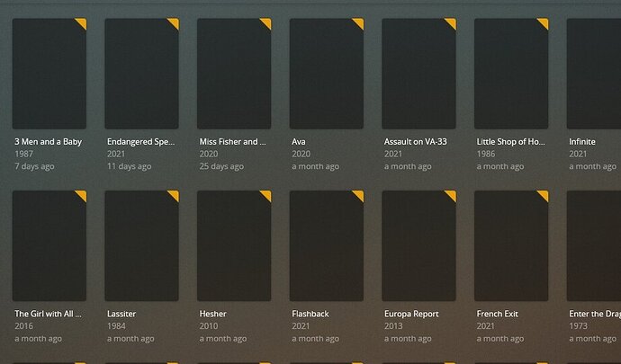Click the Flashback title link

(310, 314)
